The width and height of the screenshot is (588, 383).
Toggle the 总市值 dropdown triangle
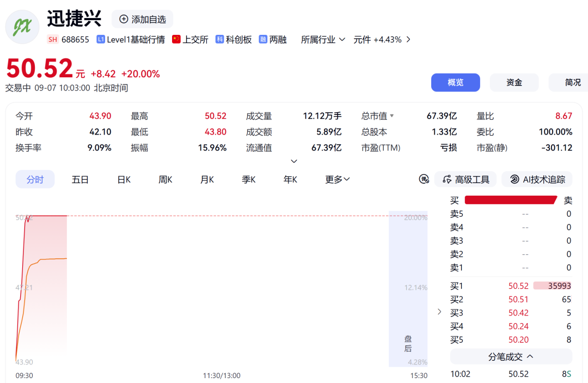pyautogui.click(x=392, y=116)
